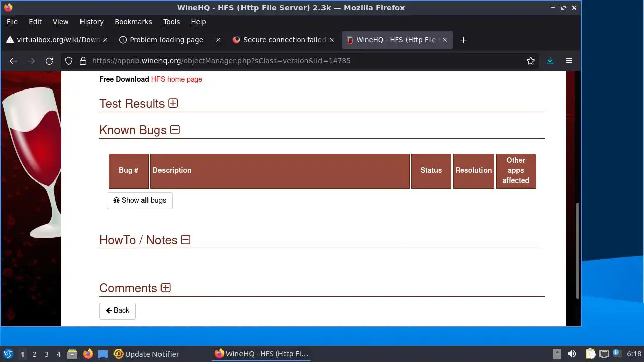This screenshot has height=362, width=644.
Task: Collapse the Known Bugs section
Action: (175, 130)
